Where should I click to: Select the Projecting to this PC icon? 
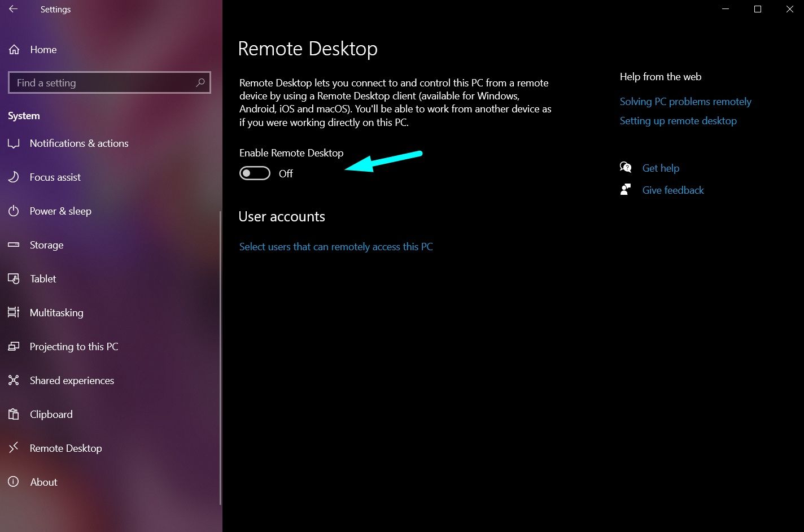tap(14, 347)
